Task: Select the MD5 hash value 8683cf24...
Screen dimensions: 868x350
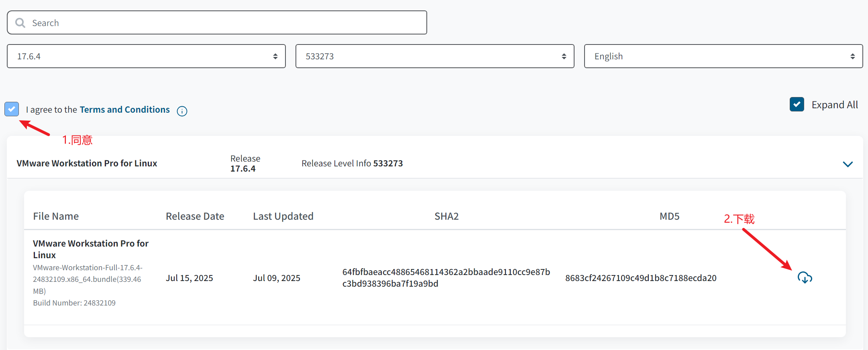Action: [641, 278]
